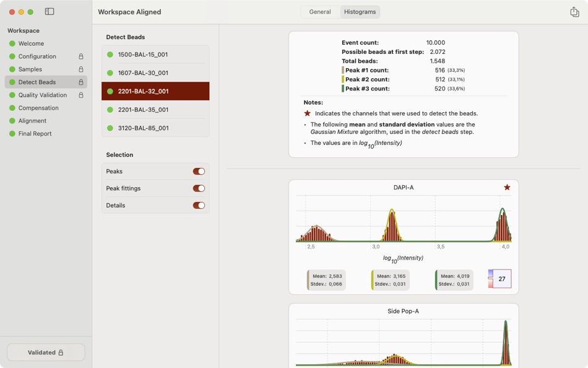Select Detect Beads in the sidebar
The width and height of the screenshot is (588, 368).
pos(46,82)
